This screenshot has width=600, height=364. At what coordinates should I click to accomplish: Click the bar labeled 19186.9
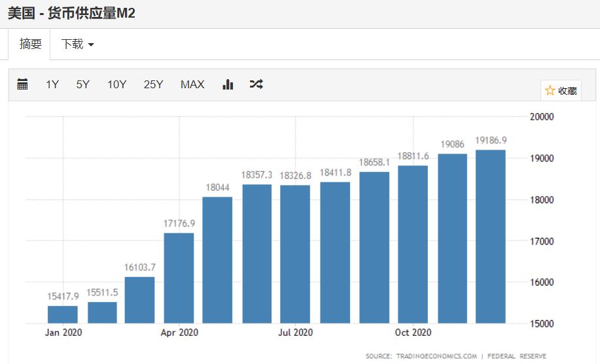[491, 237]
